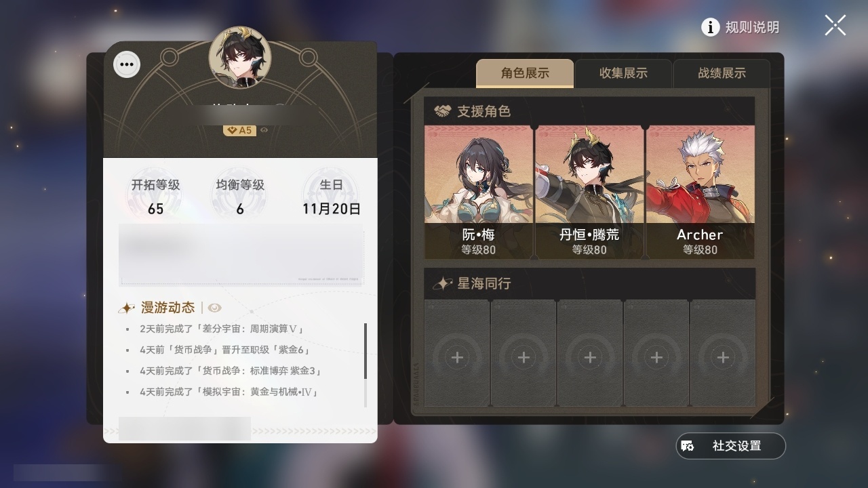This screenshot has width=868, height=488.
Task: Select support character 丹恒•腾荒 card
Action: point(589,192)
